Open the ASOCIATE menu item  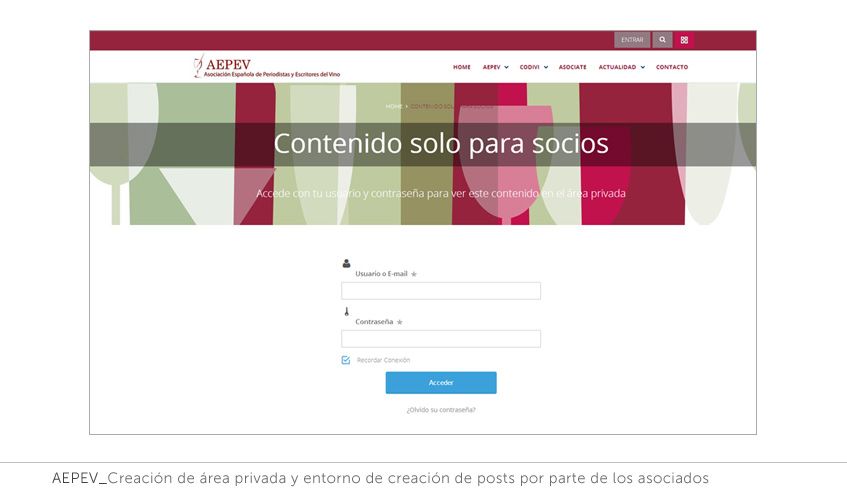point(573,67)
